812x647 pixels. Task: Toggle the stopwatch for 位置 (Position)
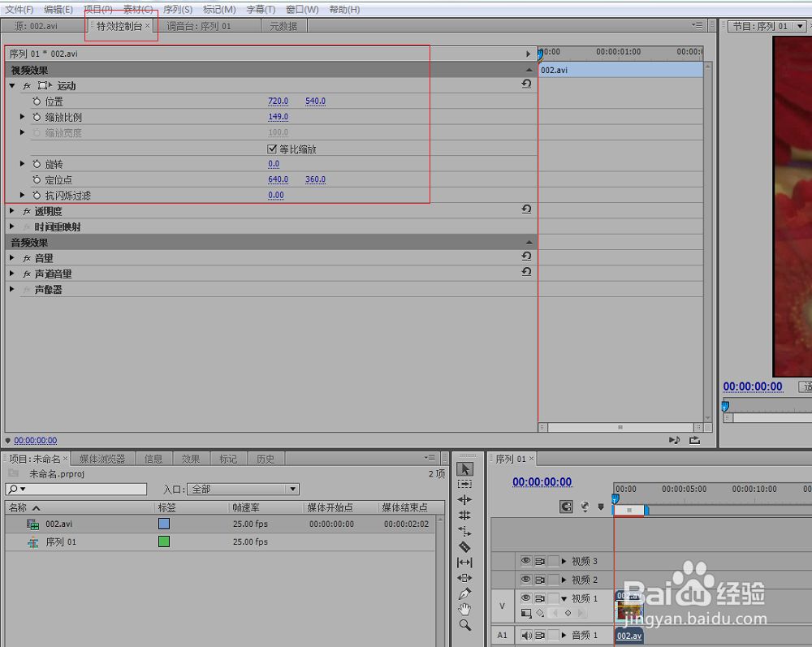[37, 101]
